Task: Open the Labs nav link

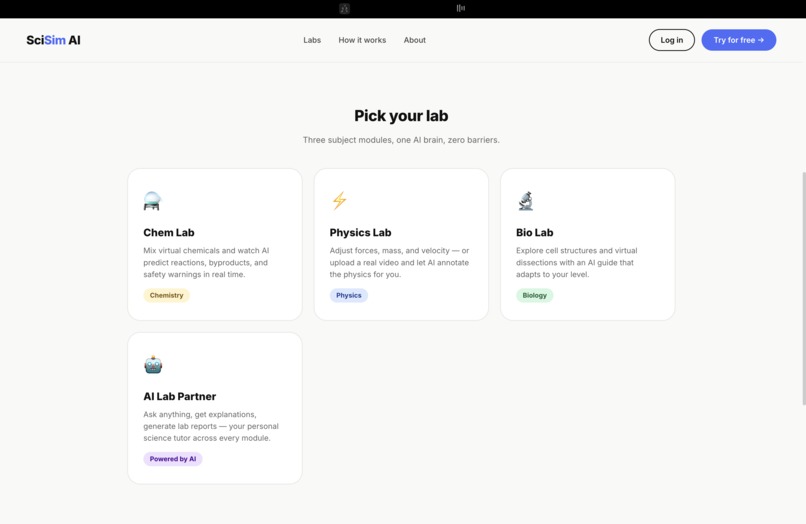Action: [312, 40]
